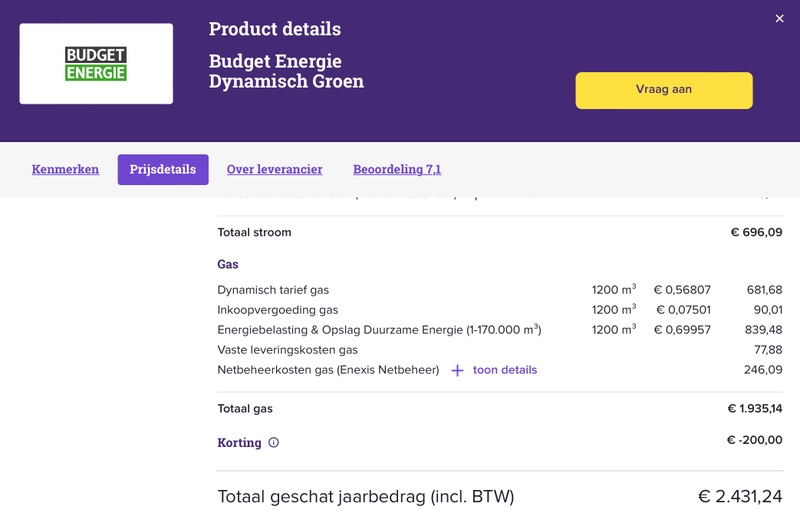800x523 pixels.
Task: Click the Gas section heading
Action: 228,265
